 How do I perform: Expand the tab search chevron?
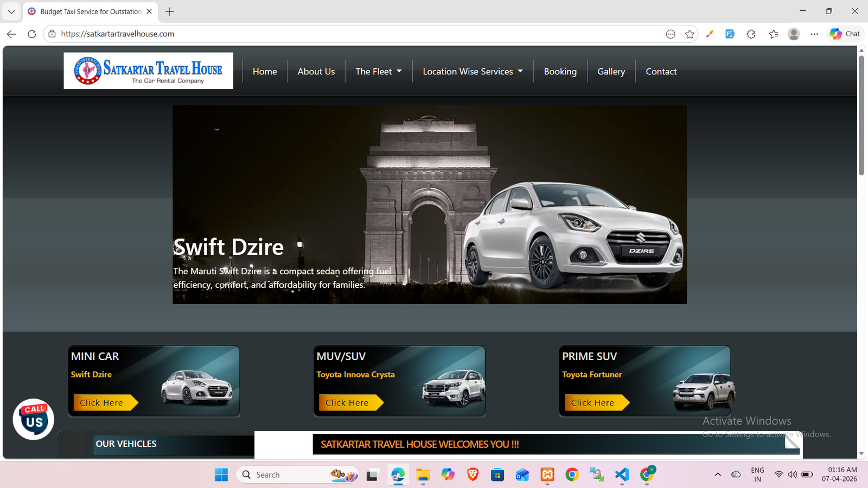pyautogui.click(x=11, y=11)
